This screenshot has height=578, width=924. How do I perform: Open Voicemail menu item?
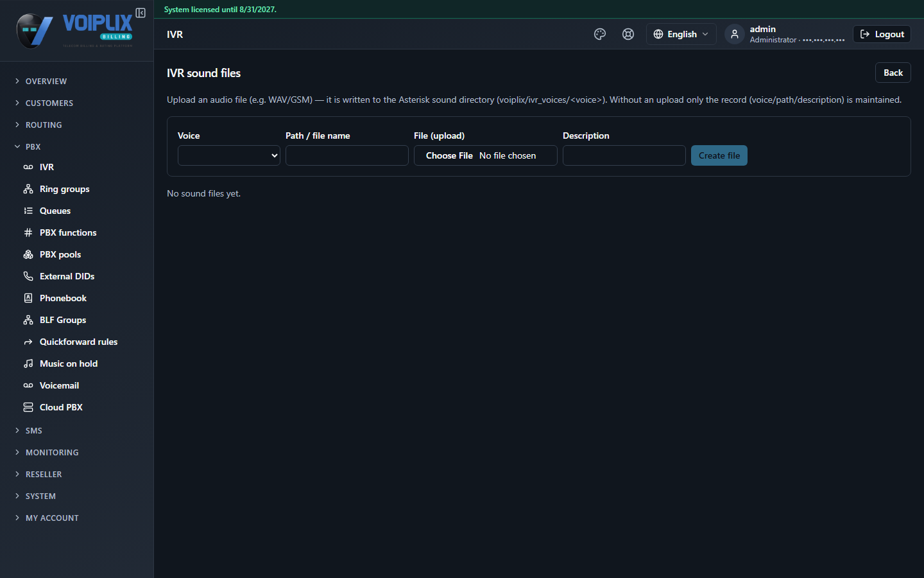tap(81, 385)
